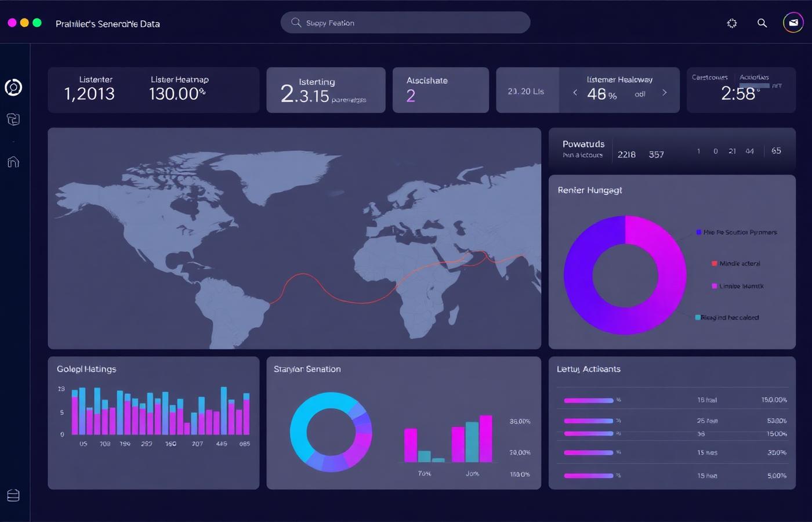The height and width of the screenshot is (522, 812).
Task: Click the 2:58 timer value
Action: tap(738, 93)
